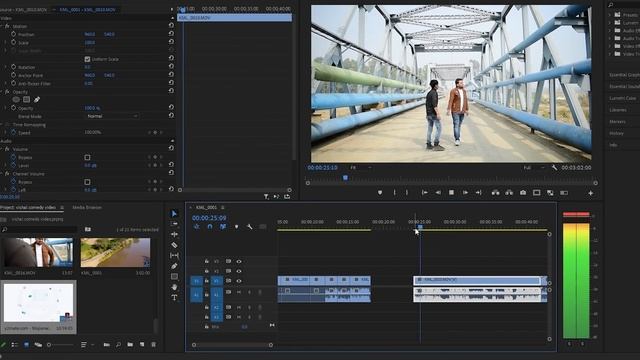
Task: Select the river aerial clip thumbnail
Action: tap(115, 253)
